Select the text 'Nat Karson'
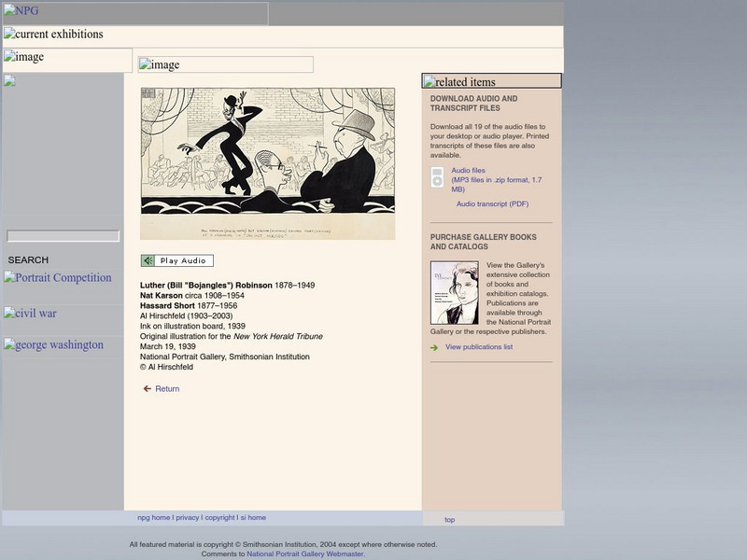This screenshot has width=747, height=560. [161, 296]
